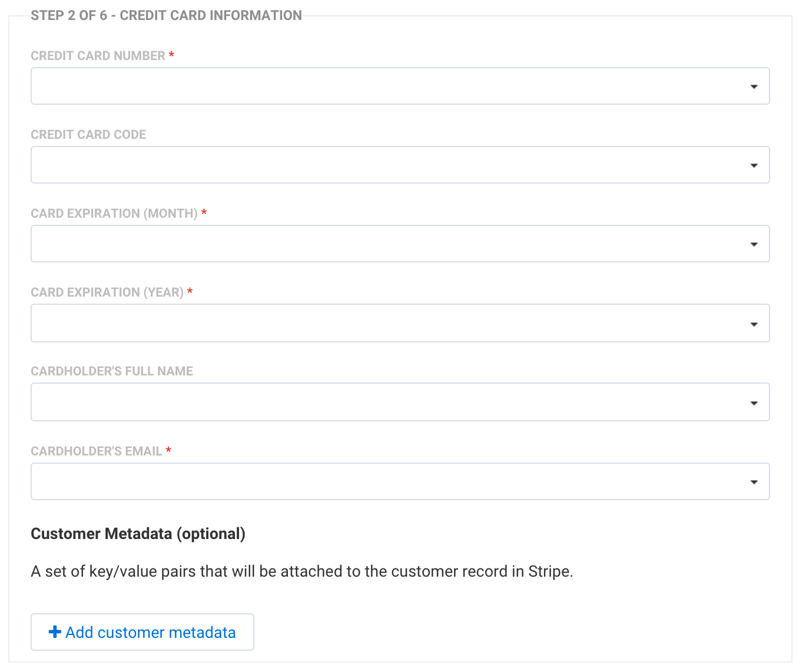Image resolution: width=809 pixels, height=672 pixels.
Task: Click the Credit Card Number dropdown arrow
Action: 754,87
